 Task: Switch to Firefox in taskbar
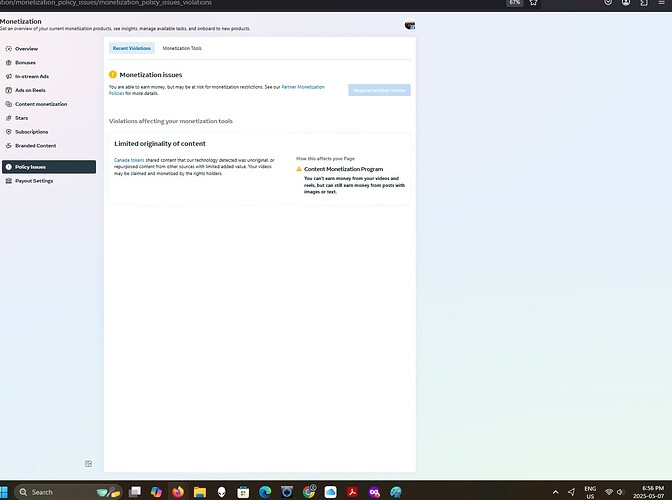click(178, 492)
